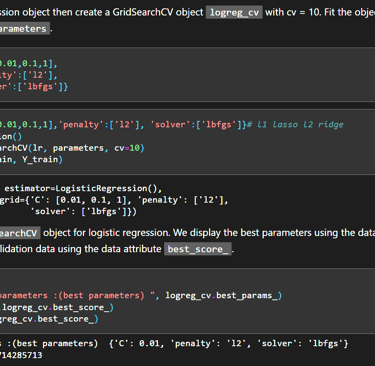
Task: Click logreg_cv.best_params_ in the print statement
Action: pos(224,295)
